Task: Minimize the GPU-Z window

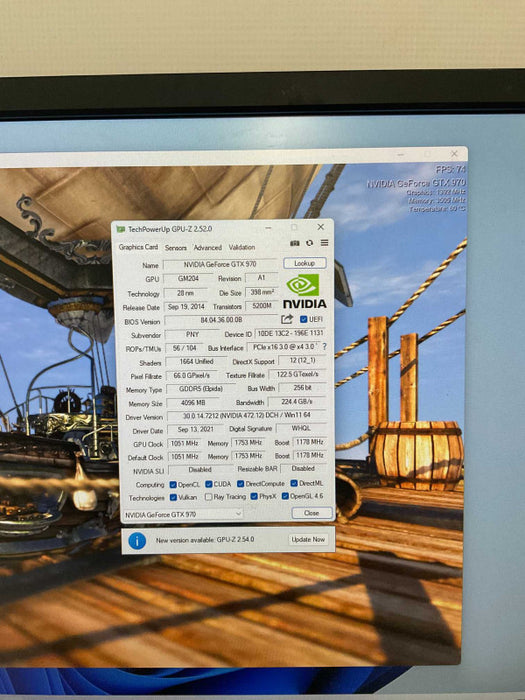Action: (x=268, y=228)
